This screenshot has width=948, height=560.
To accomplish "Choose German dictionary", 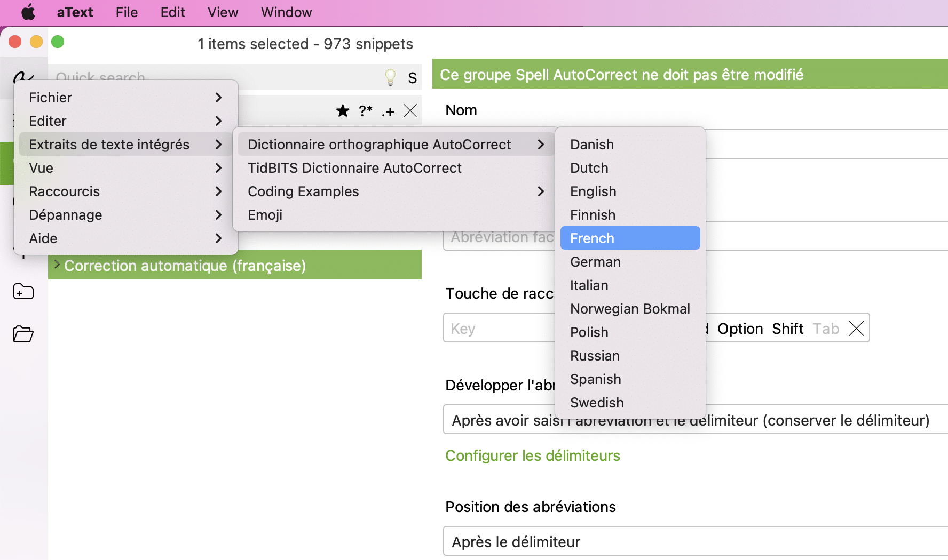I will [x=630, y=262].
